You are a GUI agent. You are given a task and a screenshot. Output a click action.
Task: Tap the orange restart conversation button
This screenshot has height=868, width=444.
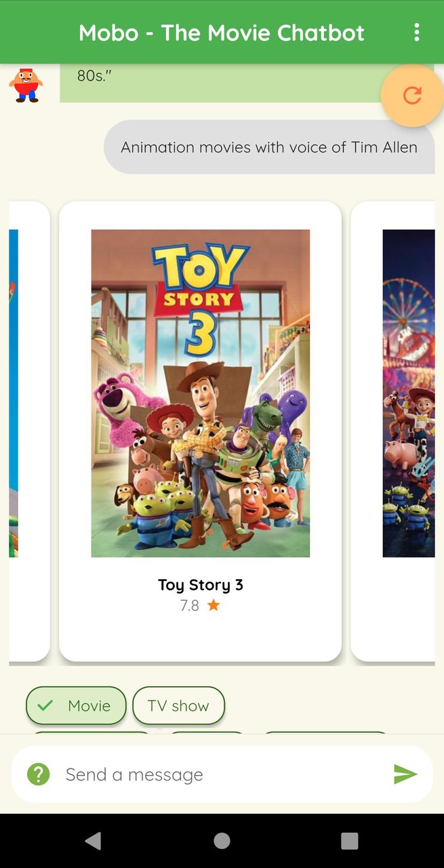pos(412,96)
